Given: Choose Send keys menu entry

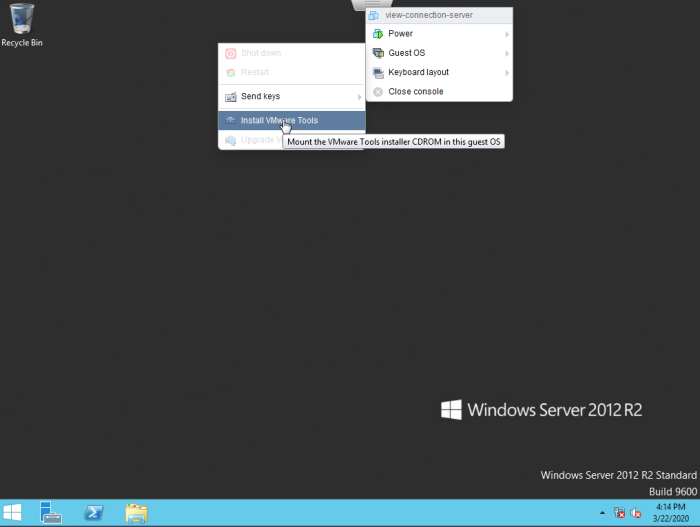Looking at the screenshot, I should pos(292,96).
